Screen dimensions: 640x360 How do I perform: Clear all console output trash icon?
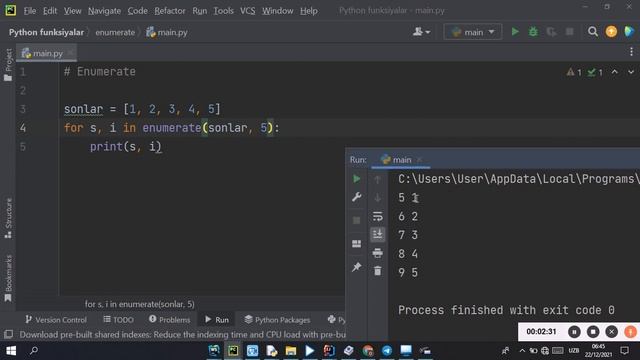pos(378,271)
